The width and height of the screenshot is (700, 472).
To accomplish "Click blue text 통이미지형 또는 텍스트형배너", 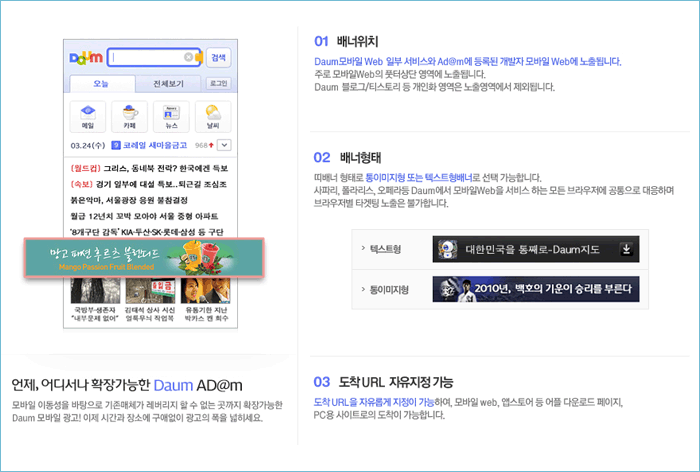I will [419, 178].
